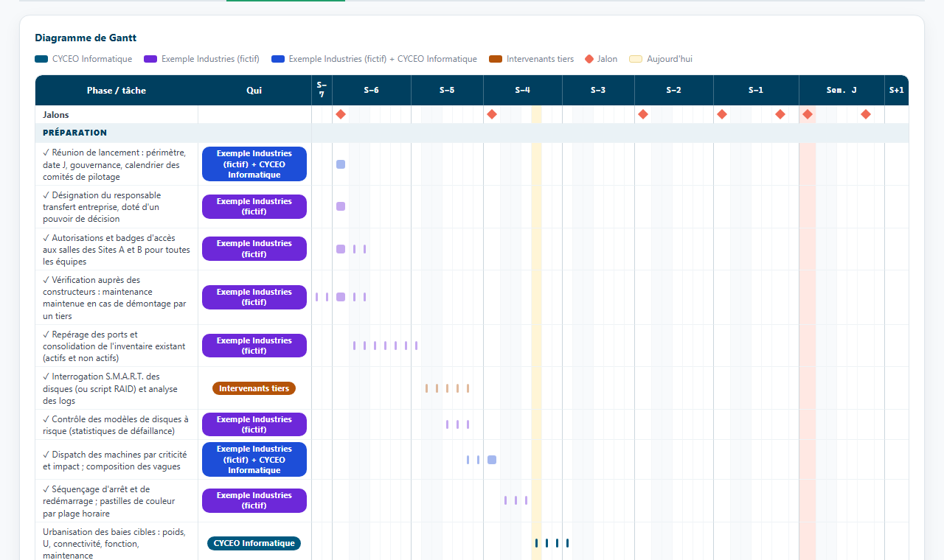Click the Intervenants tiers badge in the S.M.A.R.T. row
Viewport: 944px width, 560px height.
pos(254,388)
